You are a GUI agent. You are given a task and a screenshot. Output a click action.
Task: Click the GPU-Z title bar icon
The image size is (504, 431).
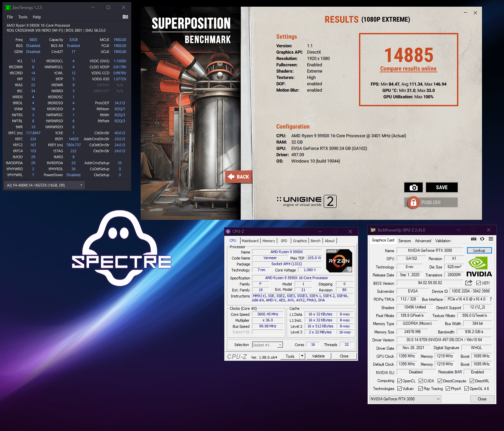[x=373, y=230]
